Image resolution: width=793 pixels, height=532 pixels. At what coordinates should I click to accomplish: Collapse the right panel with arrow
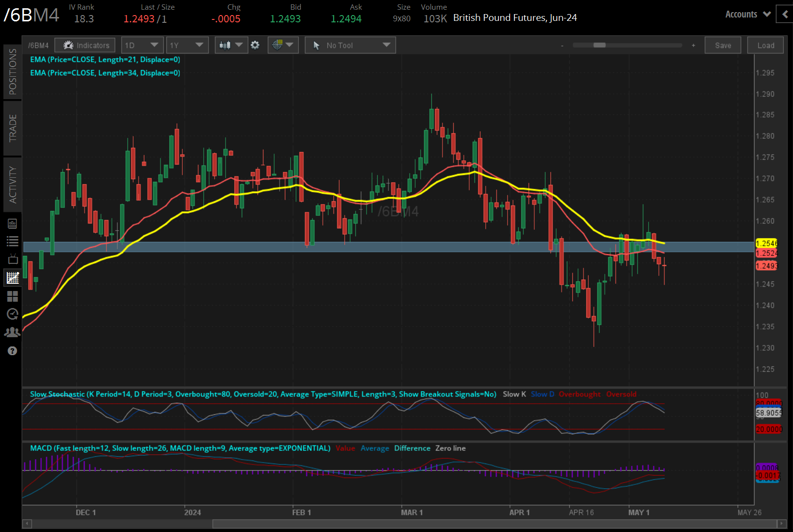point(785,15)
